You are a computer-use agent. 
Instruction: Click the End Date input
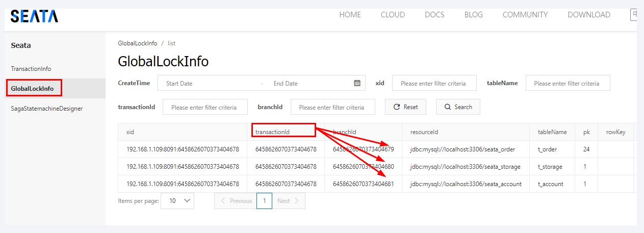click(308, 83)
